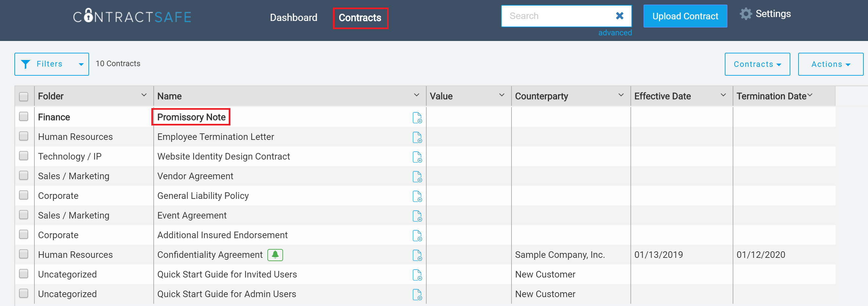Select the Contracts tab in top navigation
Image resolution: width=868 pixels, height=306 pixels.
click(x=360, y=18)
